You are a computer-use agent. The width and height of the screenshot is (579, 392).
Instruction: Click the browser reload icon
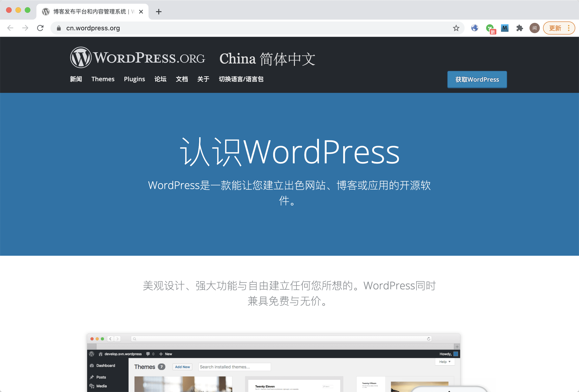[40, 28]
